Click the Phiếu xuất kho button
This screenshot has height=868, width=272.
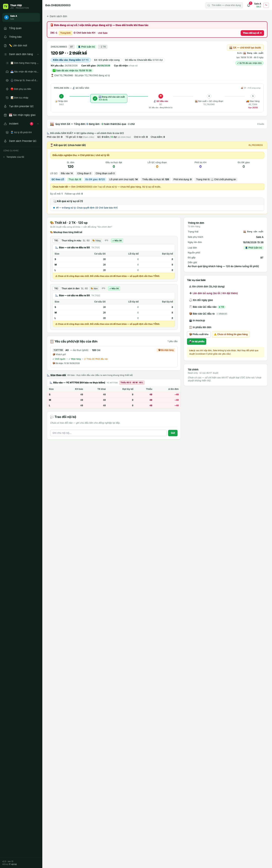199,334
